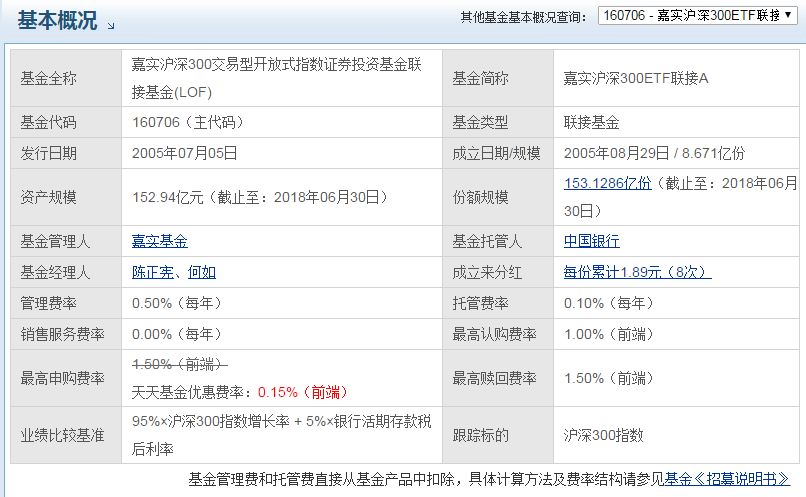Image resolution: width=806 pixels, height=497 pixels.
Task: Click the 成立来分红 label
Action: [x=487, y=272]
